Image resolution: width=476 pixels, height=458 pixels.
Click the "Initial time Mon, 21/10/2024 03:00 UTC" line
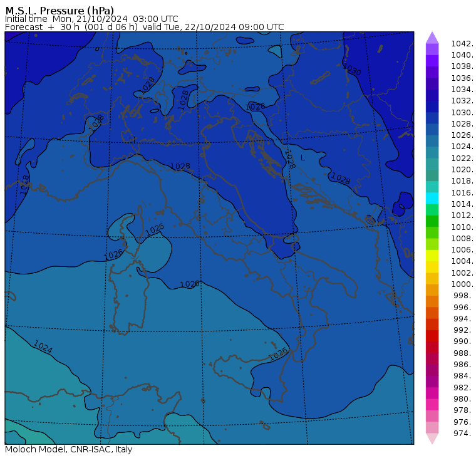91,19
